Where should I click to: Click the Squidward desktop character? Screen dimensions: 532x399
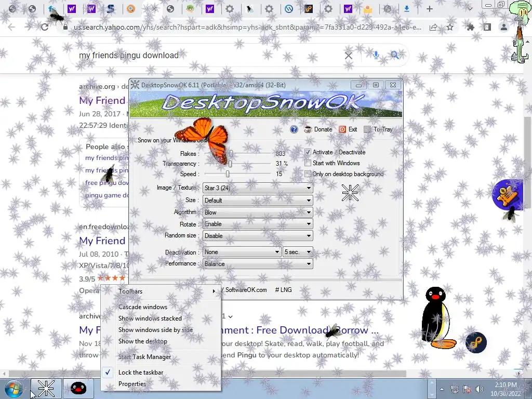[x=520, y=31]
